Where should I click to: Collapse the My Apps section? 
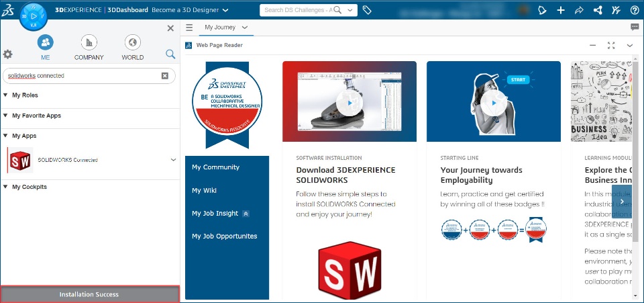(x=5, y=136)
